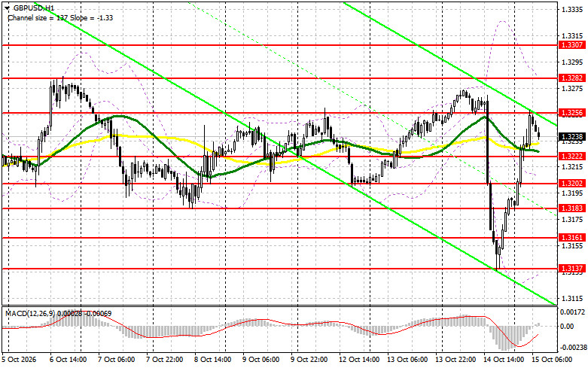Click the arrow beside GBPUSD,H1 title
This screenshot has height=368, width=588.
[x=7, y=8]
